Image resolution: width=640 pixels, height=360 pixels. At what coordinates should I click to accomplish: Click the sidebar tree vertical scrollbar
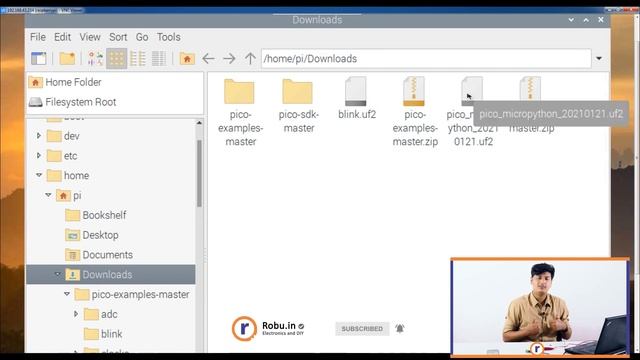click(x=199, y=173)
